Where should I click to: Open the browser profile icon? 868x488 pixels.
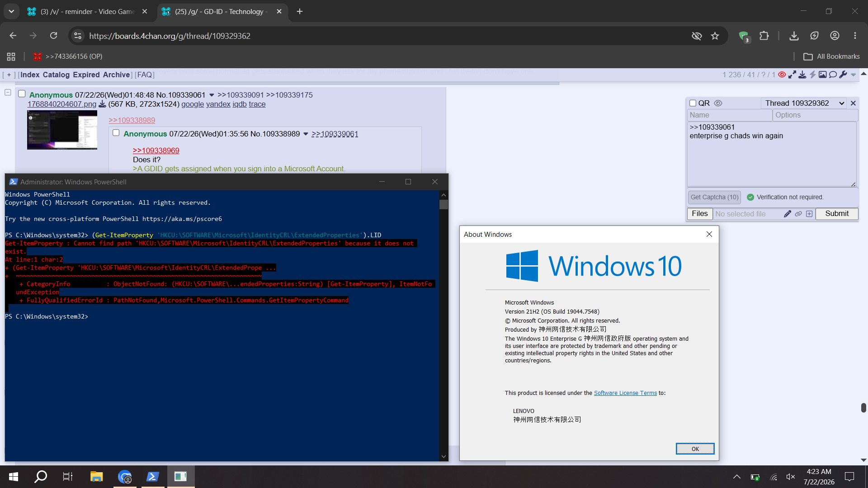tap(835, 36)
